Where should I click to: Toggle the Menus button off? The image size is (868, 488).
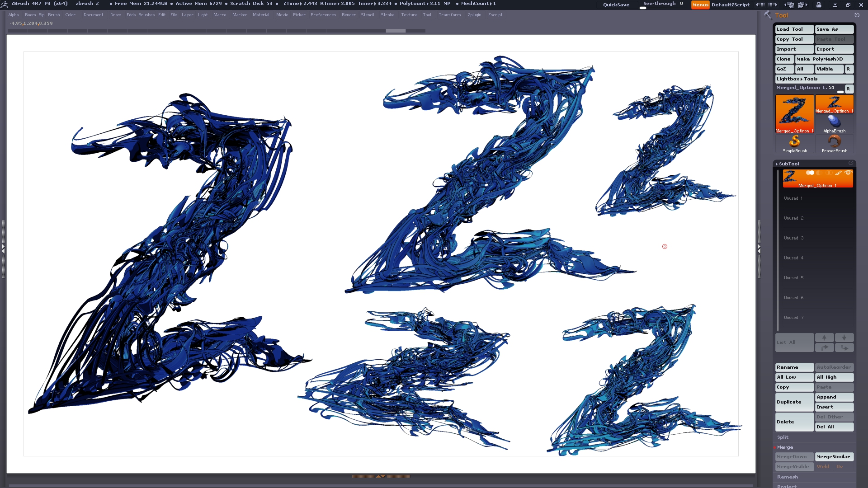(x=700, y=5)
